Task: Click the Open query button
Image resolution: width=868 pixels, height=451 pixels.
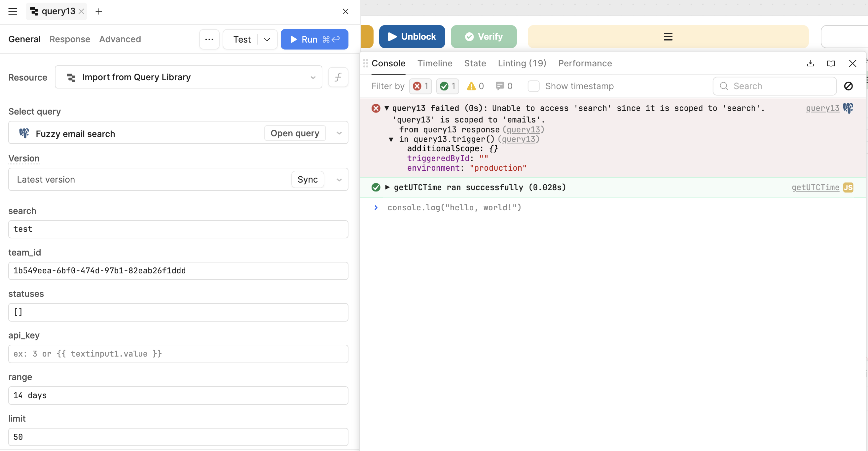Action: tap(295, 133)
